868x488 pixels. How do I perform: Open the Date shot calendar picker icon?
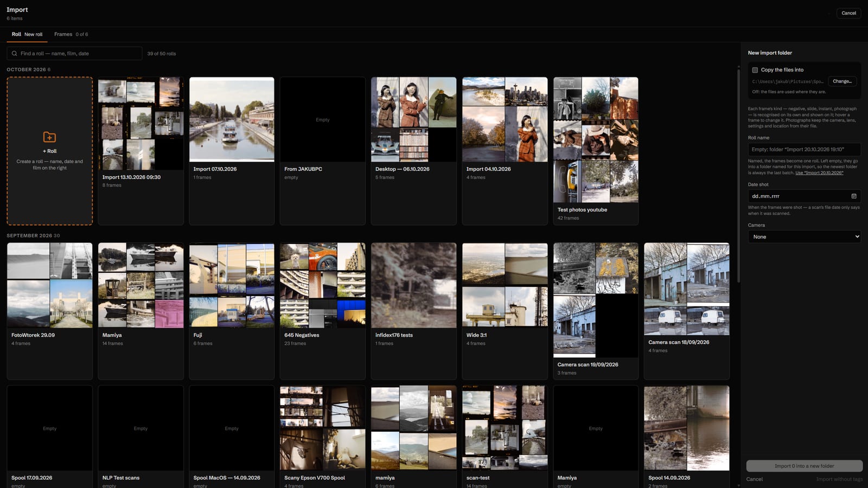[x=853, y=196]
